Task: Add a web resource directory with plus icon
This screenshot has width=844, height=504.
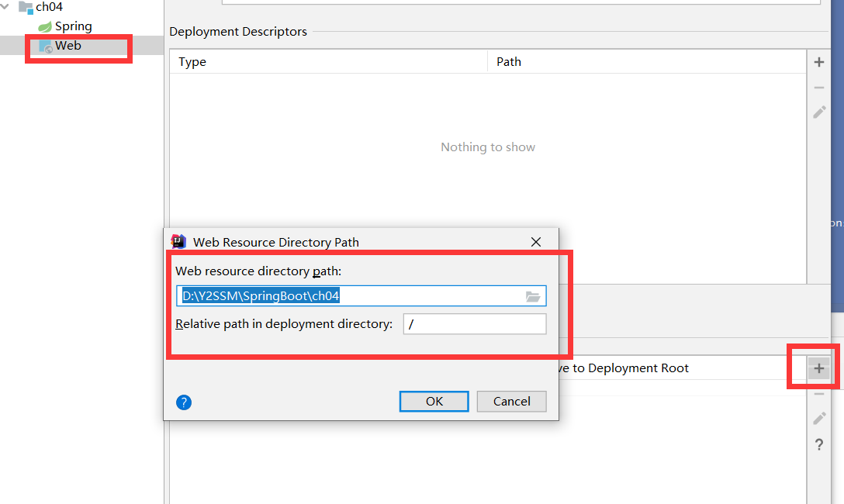Action: (819, 368)
